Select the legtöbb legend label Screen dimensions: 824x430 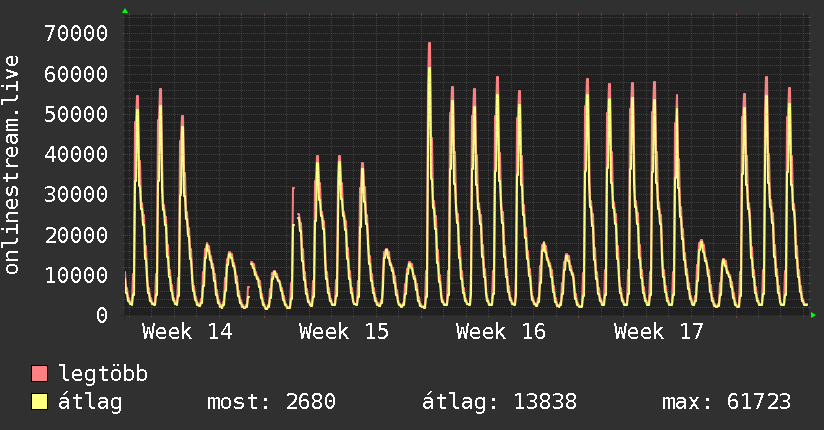point(103,374)
